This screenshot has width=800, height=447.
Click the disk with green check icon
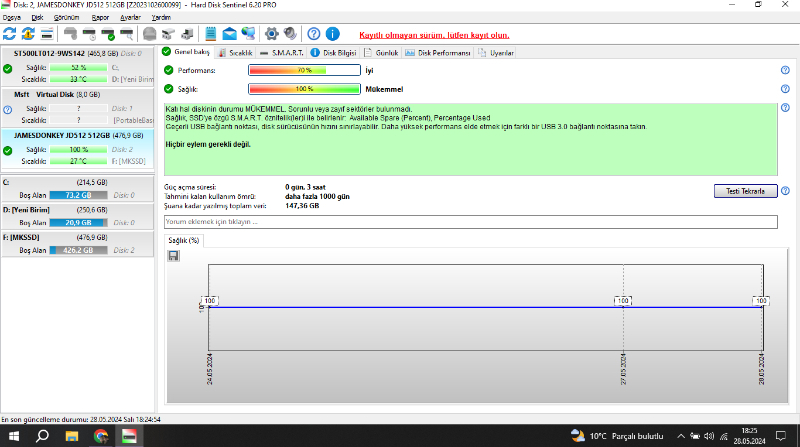click(108, 34)
